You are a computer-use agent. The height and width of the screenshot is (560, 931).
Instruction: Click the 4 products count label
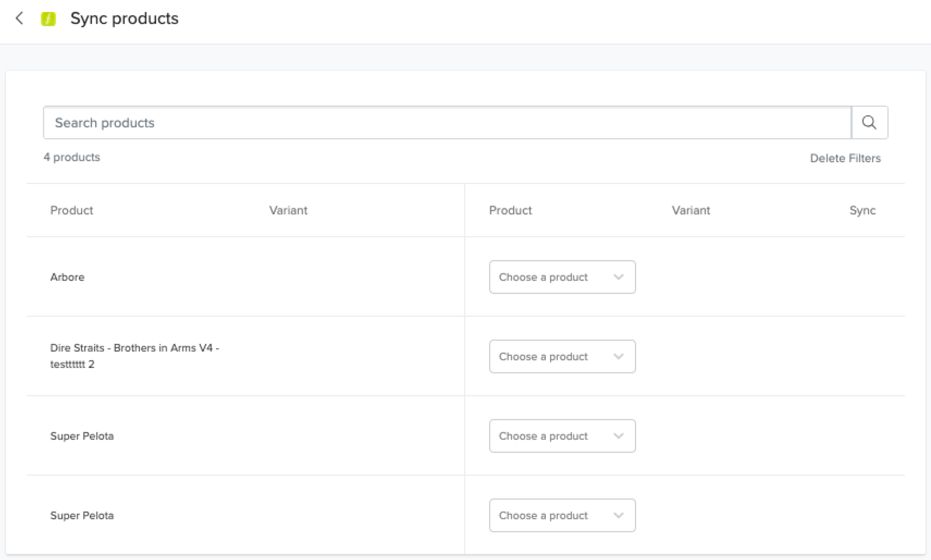point(72,157)
